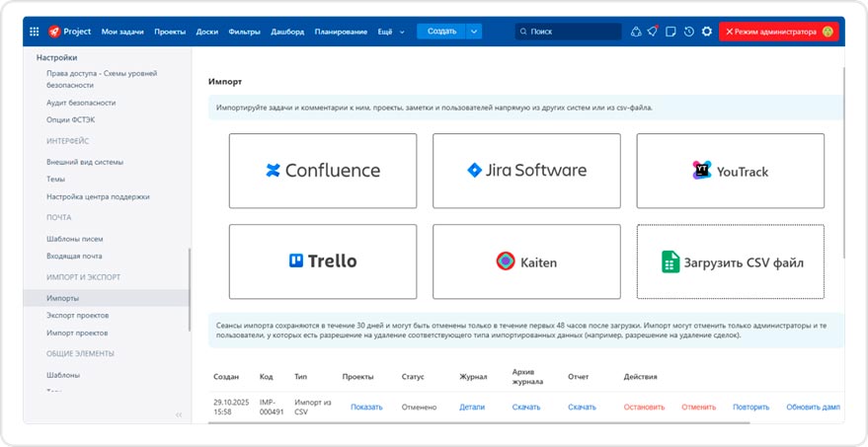Click the Отменено status cell
Image resolution: width=868 pixels, height=447 pixels.
click(419, 408)
